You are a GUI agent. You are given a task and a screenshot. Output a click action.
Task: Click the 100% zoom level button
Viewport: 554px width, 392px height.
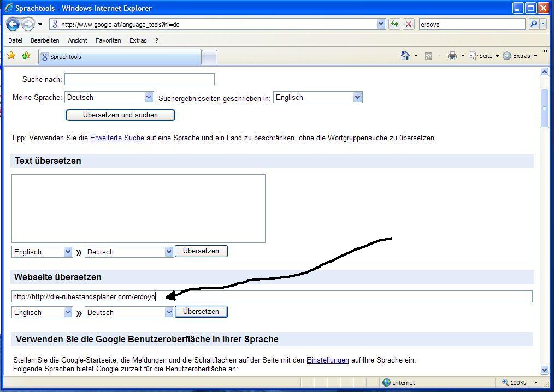pos(514,383)
